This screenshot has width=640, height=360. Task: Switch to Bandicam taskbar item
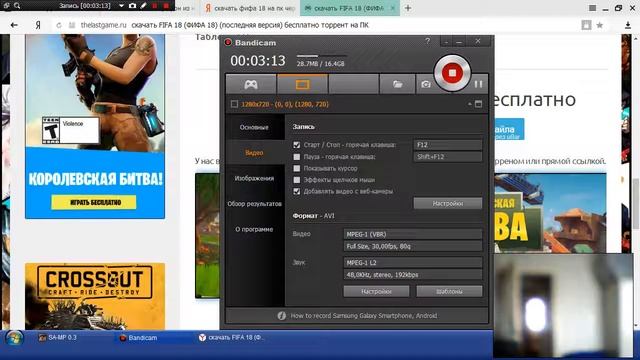click(138, 338)
